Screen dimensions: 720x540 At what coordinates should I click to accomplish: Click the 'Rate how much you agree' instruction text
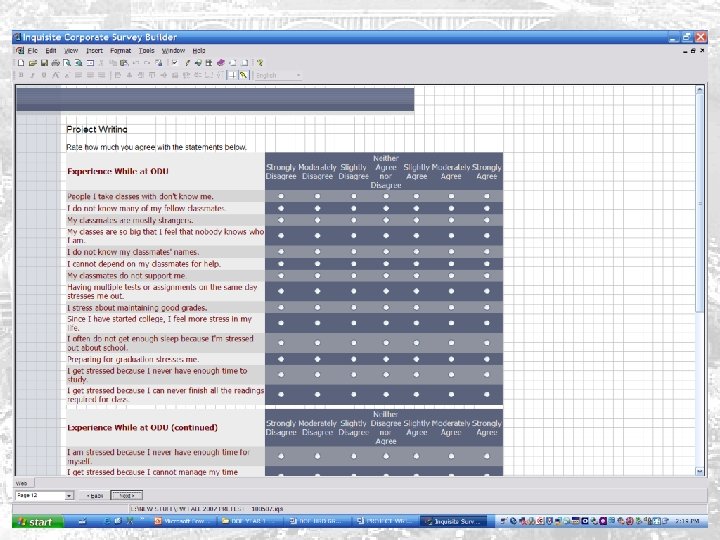tap(157, 147)
